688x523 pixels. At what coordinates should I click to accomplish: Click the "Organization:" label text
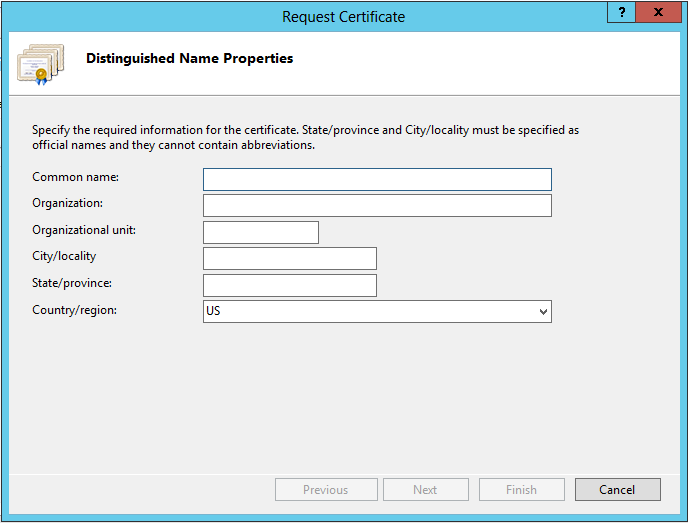(67, 203)
